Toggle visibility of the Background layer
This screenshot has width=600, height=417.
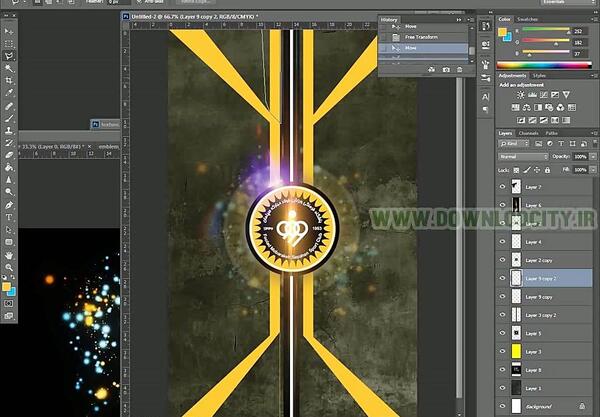(x=502, y=406)
